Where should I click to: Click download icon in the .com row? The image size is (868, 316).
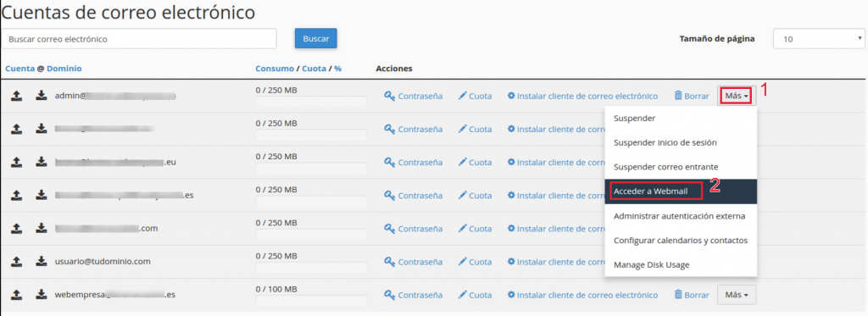42,228
